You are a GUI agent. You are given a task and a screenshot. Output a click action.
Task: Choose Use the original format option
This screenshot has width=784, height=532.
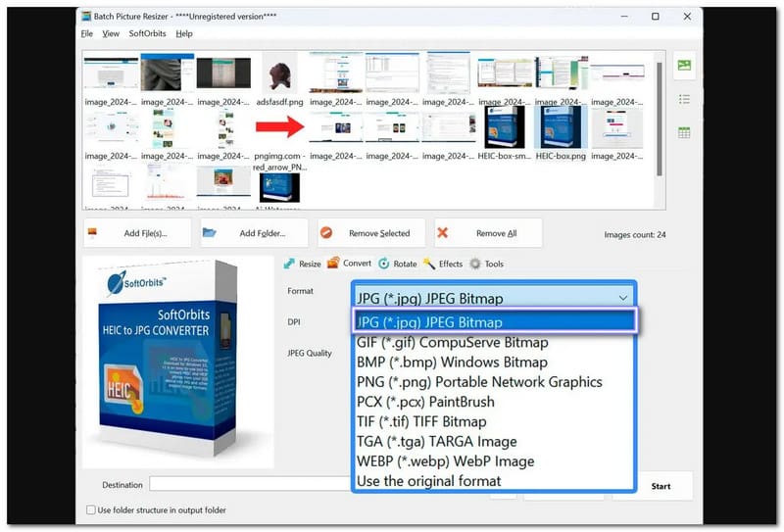(494, 481)
